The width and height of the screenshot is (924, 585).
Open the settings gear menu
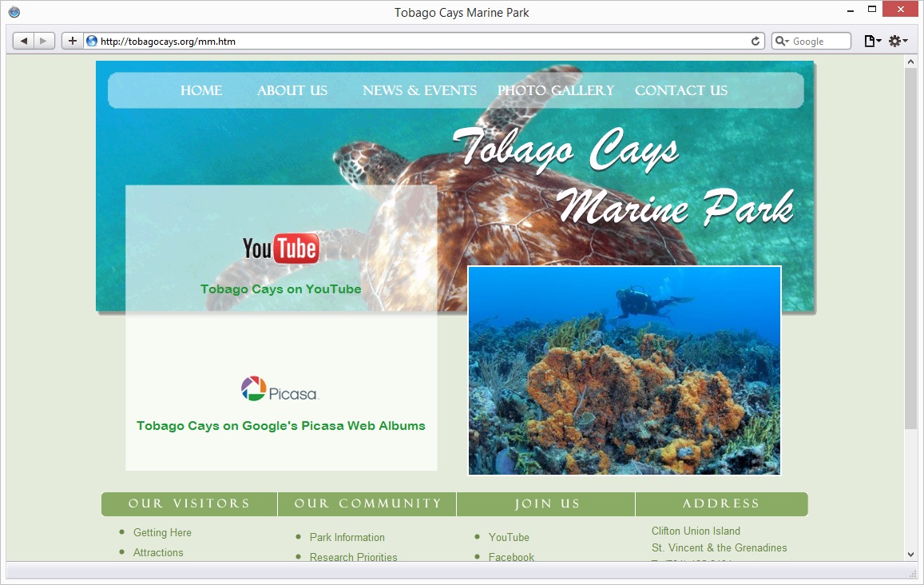(x=898, y=41)
